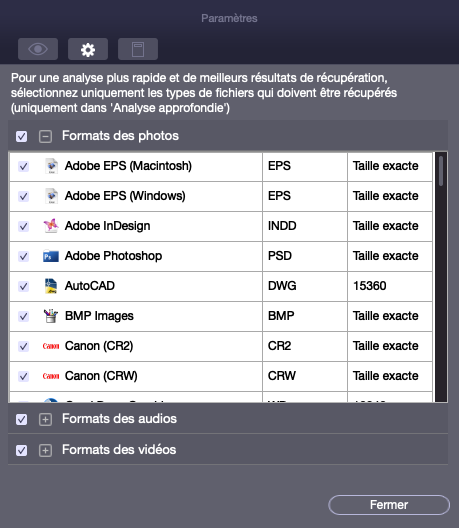Image resolution: width=459 pixels, height=528 pixels.
Task: Expand the Formats des audios section
Action: click(45, 420)
